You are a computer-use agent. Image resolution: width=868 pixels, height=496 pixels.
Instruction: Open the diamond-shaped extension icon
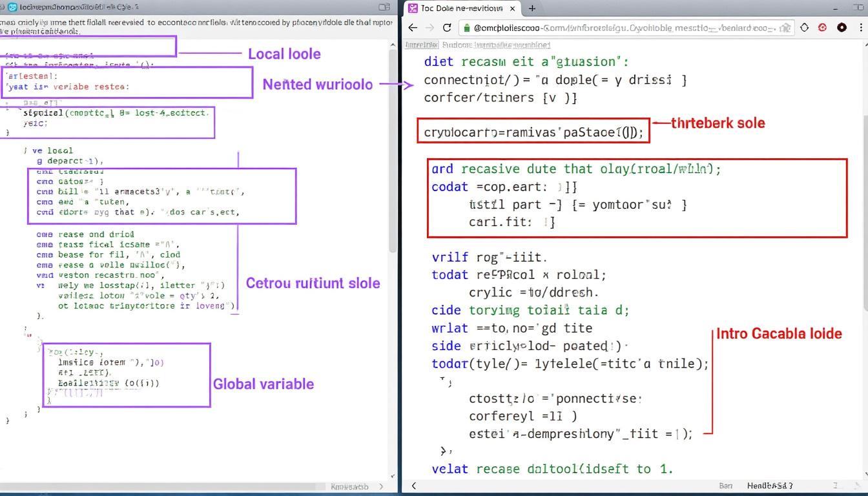click(804, 28)
